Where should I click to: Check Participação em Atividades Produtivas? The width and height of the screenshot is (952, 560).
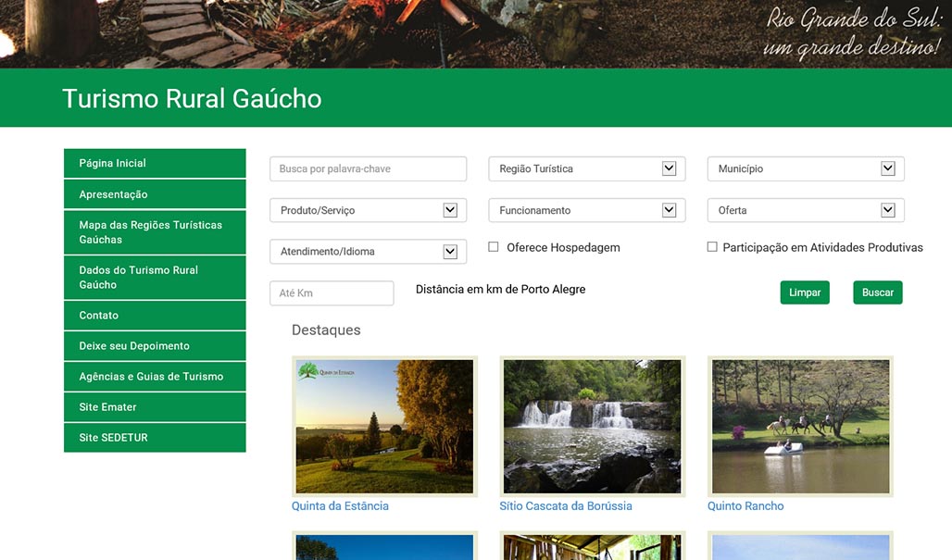click(712, 247)
